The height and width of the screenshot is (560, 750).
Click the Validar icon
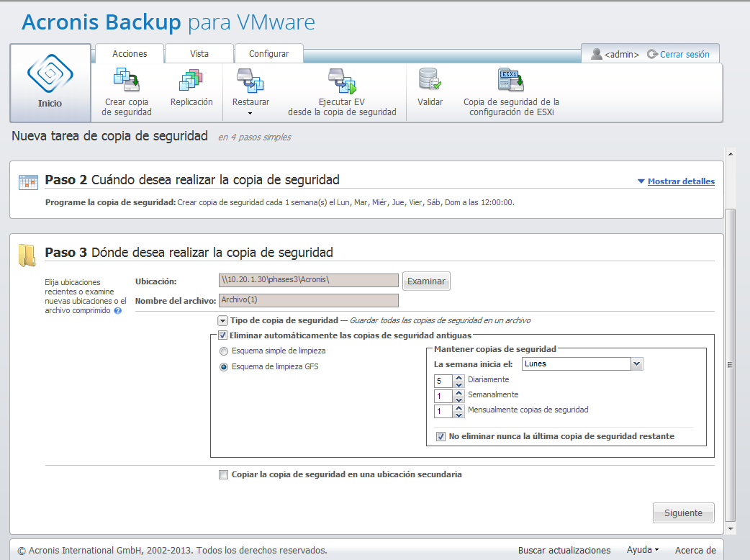430,81
